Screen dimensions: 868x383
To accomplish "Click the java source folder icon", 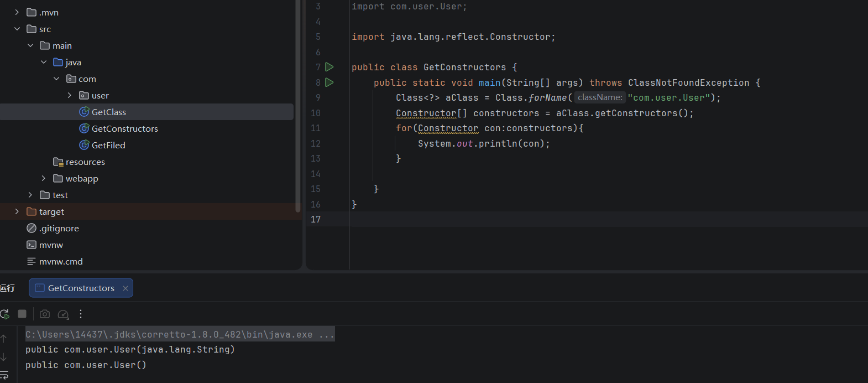I will [58, 62].
